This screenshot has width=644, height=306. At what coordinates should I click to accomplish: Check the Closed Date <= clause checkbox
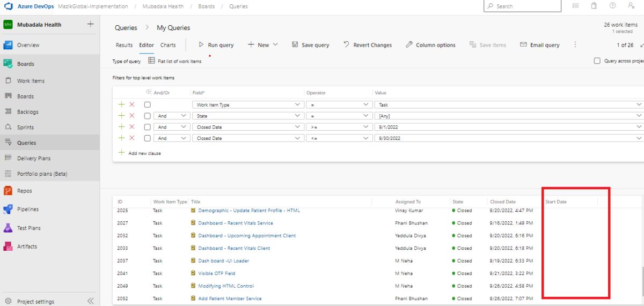(148, 138)
